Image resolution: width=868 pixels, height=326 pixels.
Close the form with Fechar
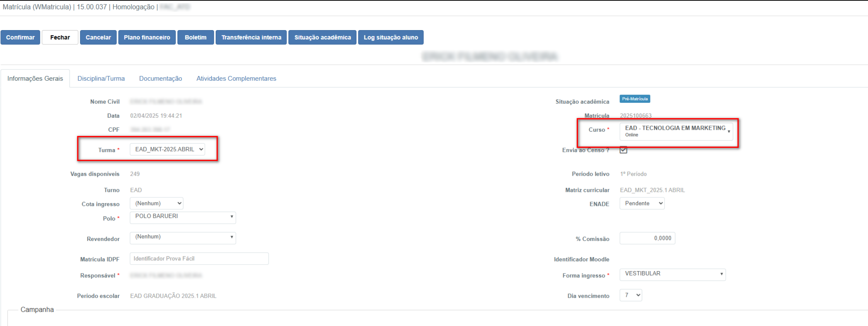[60, 37]
